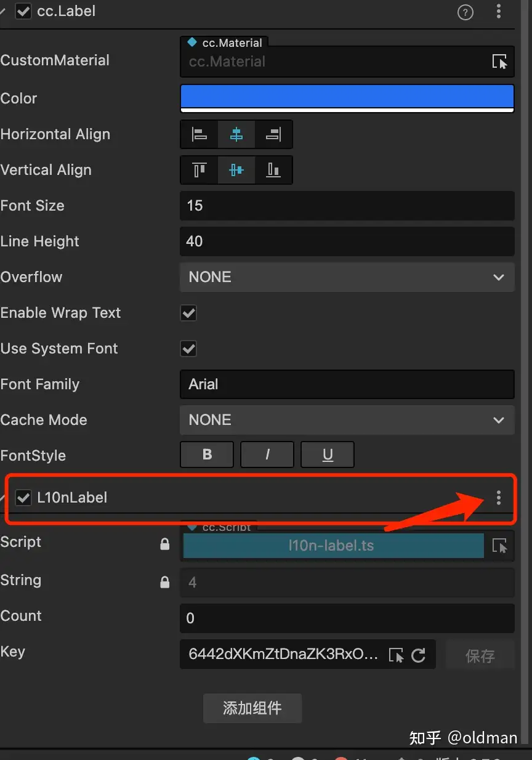Open the Overflow dropdown

(x=347, y=277)
